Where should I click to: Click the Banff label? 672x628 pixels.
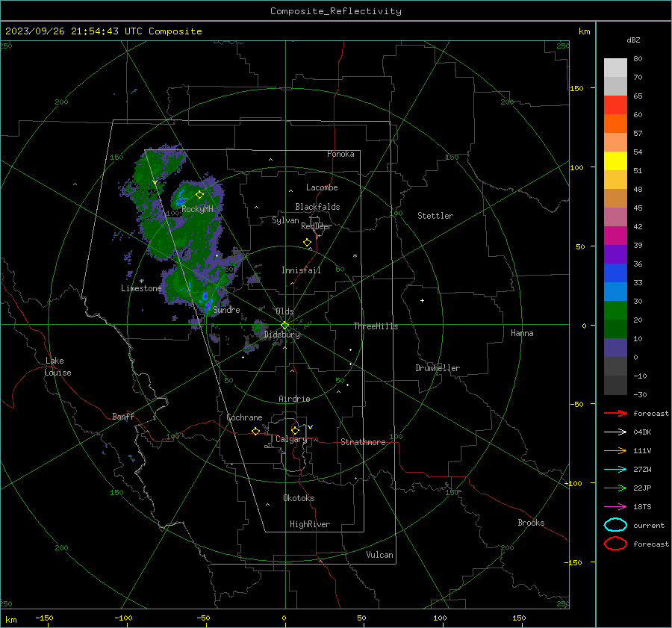point(123,416)
